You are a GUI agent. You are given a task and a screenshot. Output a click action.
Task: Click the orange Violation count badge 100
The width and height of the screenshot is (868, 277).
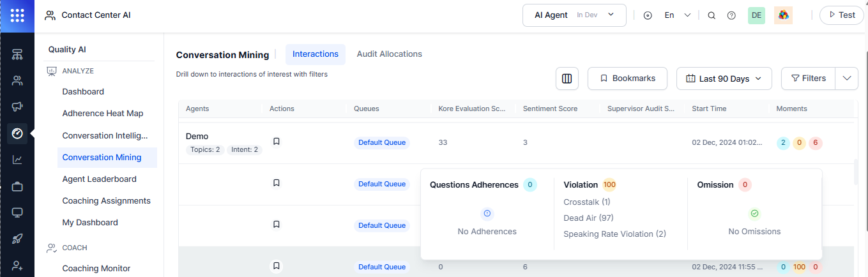pos(609,185)
